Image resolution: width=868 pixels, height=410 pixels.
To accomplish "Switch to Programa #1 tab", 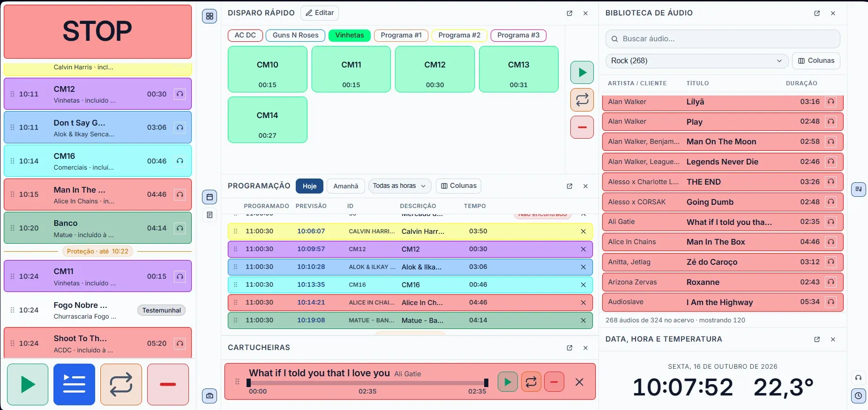I will (x=401, y=35).
